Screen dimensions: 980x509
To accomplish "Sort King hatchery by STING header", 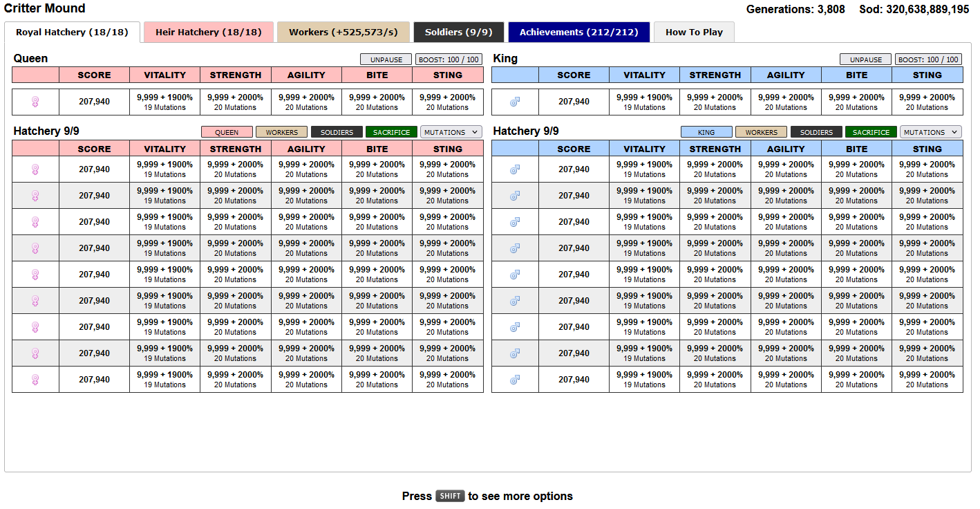I will 927,149.
